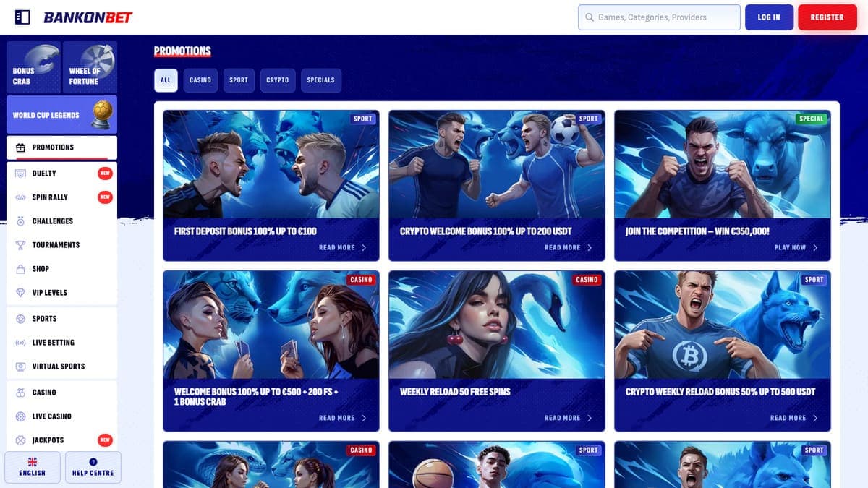Click NEW badge next to Spin Rally
868x488 pixels.
pos(105,197)
